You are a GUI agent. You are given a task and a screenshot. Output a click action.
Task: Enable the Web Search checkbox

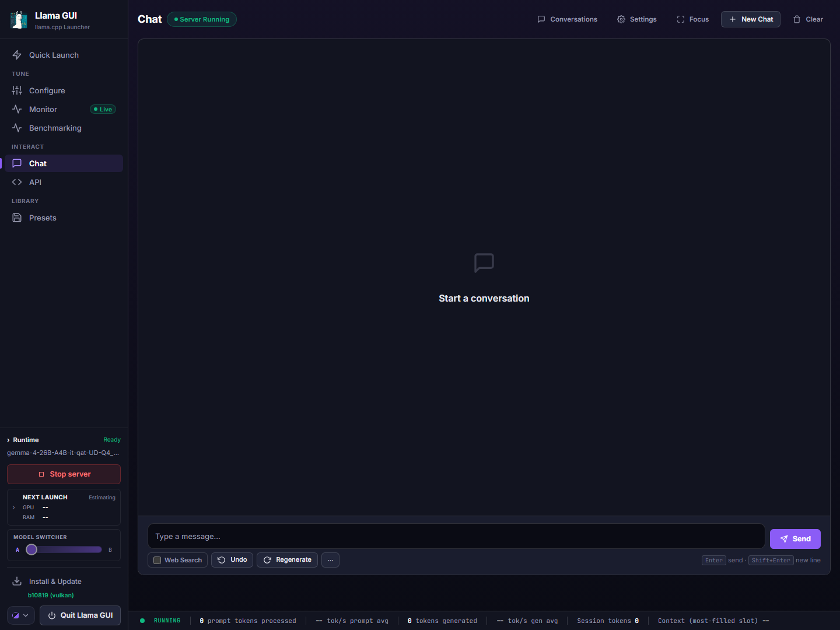[157, 560]
